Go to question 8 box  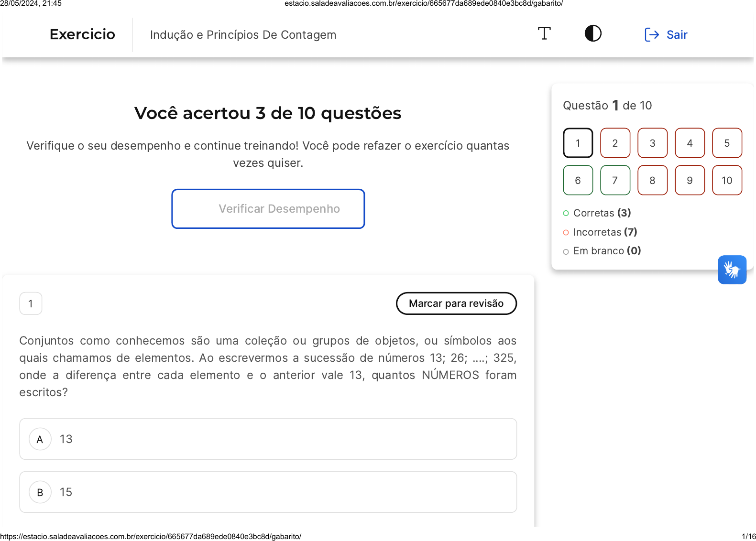(x=652, y=180)
